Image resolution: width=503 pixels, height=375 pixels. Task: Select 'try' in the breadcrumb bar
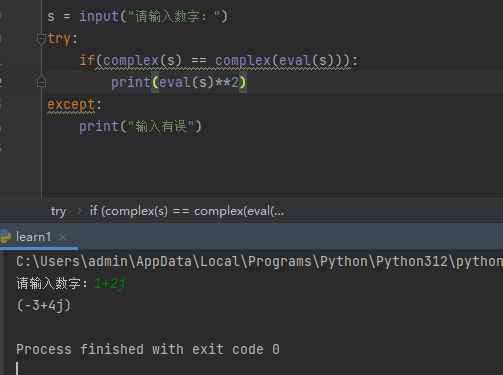(58, 211)
